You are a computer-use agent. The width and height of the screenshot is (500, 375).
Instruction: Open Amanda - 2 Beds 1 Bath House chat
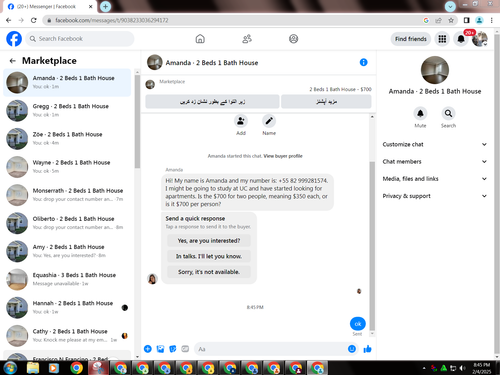pos(67,82)
